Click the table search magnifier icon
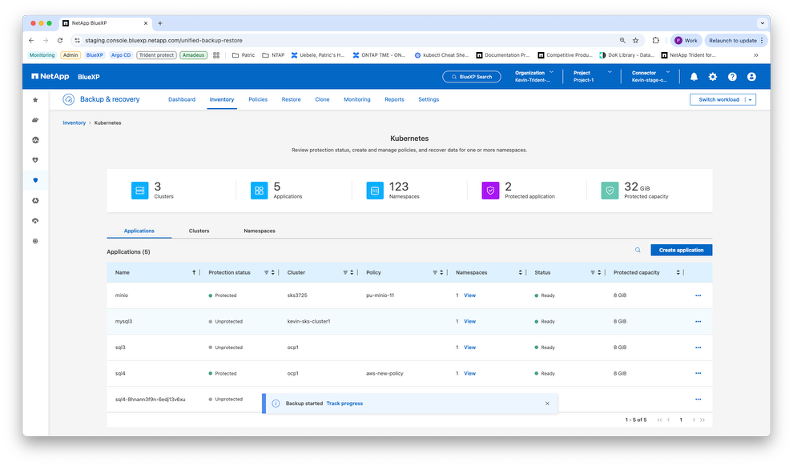 [638, 250]
